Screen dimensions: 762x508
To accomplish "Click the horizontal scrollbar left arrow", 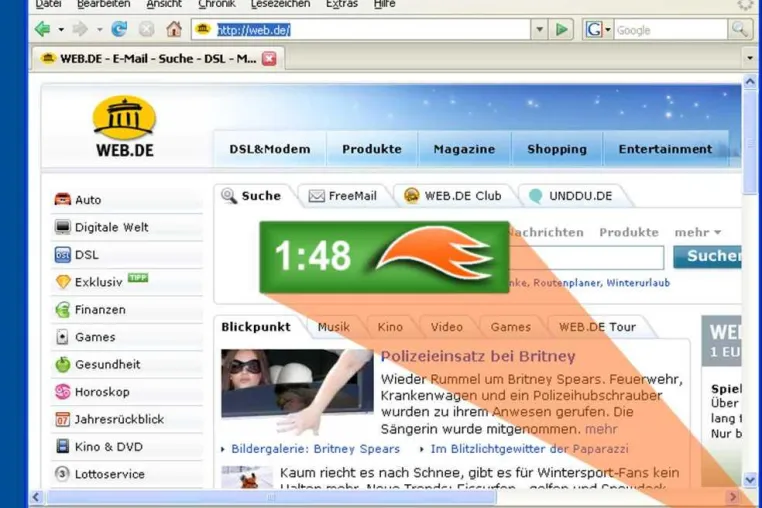I will (x=36, y=497).
